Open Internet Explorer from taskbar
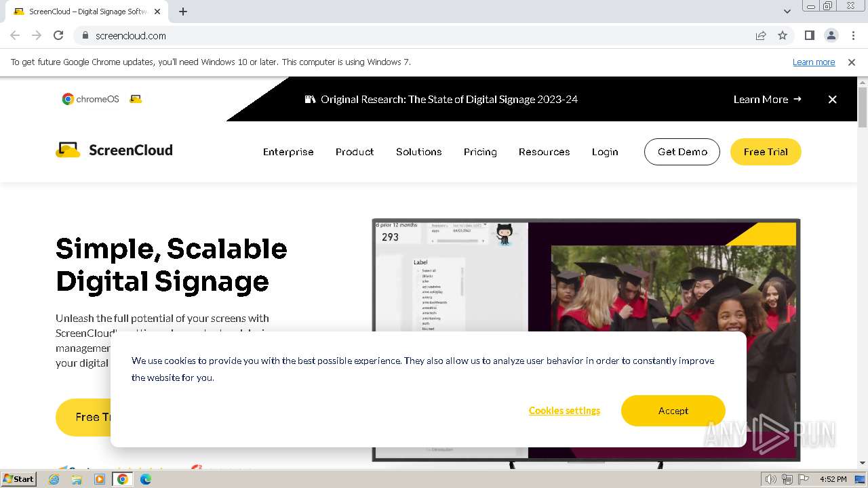The image size is (868, 488). 54,479
